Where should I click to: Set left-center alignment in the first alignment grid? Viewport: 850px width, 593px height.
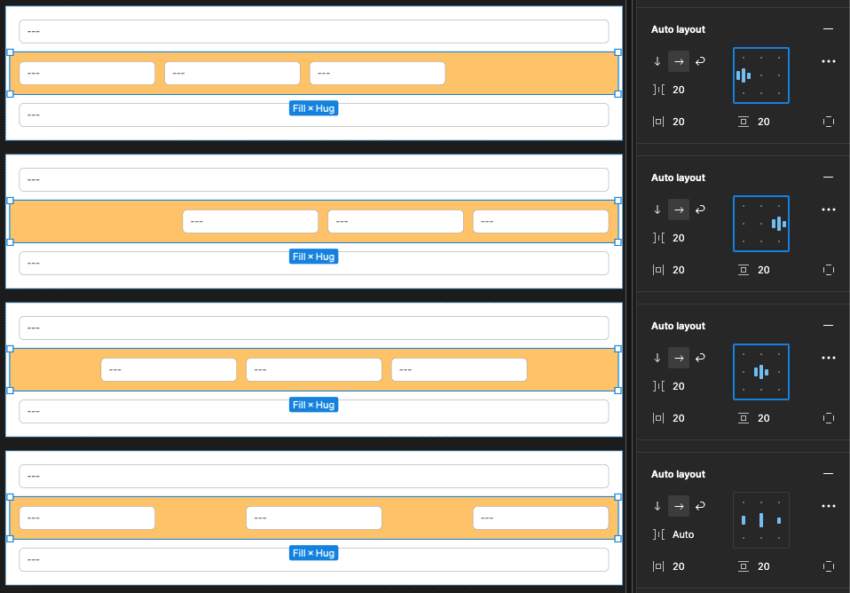point(744,75)
